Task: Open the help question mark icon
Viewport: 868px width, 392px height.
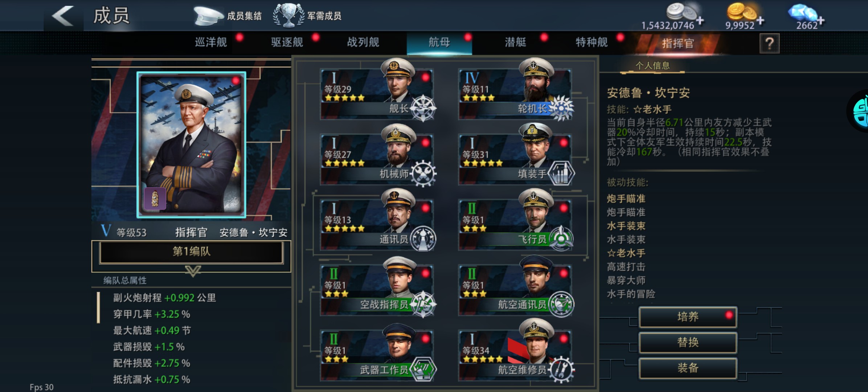Action: click(769, 43)
